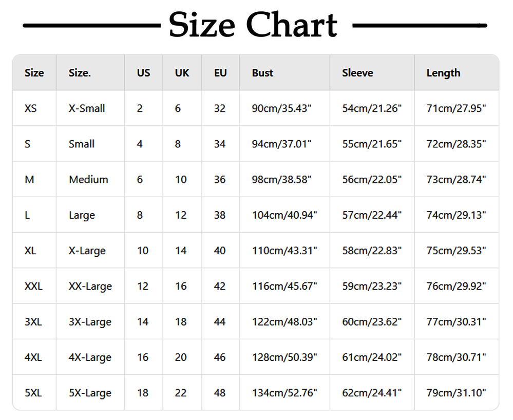Select the Bust column header
This screenshot has height=420, width=513.
(x=262, y=72)
